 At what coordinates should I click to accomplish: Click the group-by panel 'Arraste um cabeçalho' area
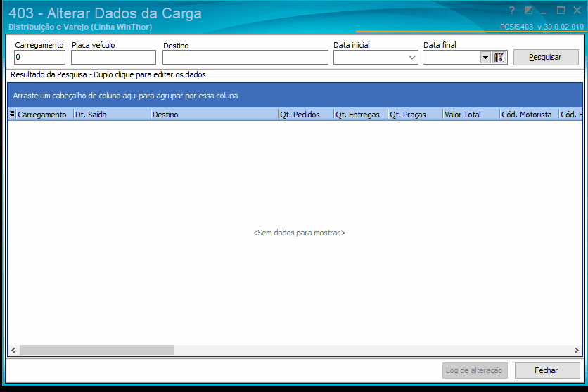[x=295, y=96]
